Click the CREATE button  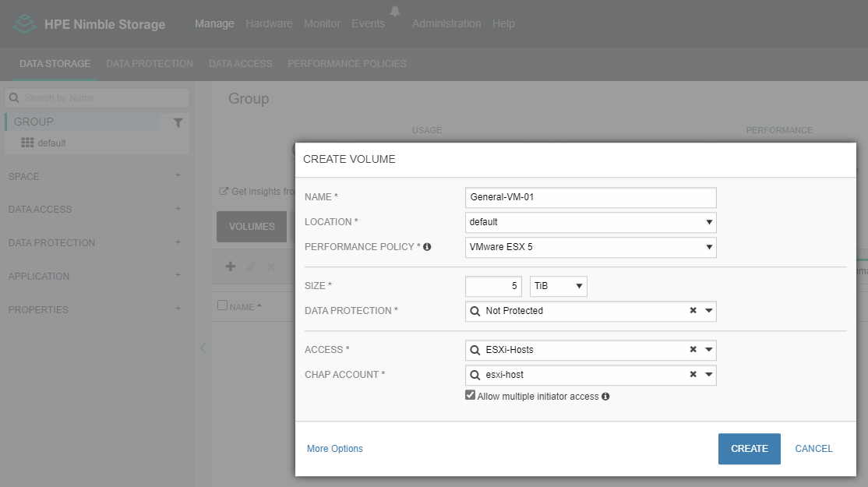click(749, 449)
